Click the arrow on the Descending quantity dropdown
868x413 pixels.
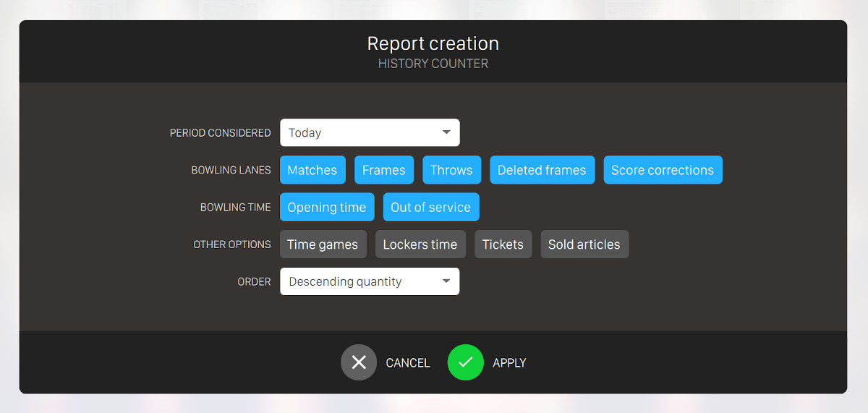[x=446, y=281]
